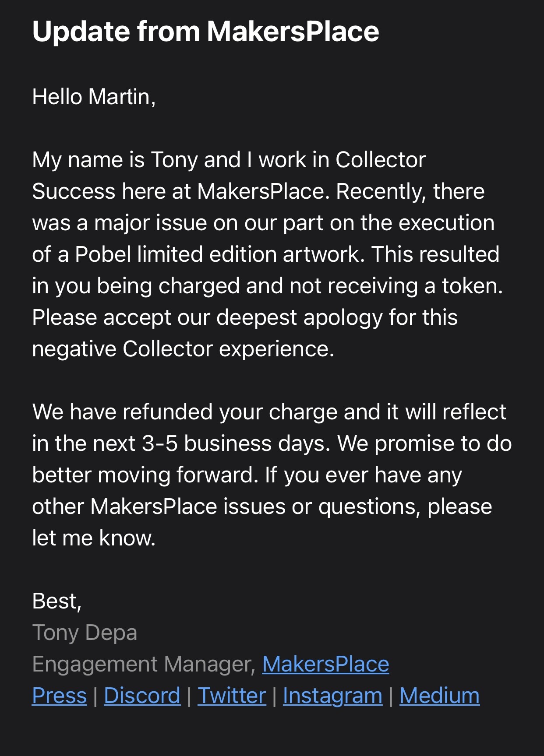Click the 'Update from MakersPlace' heading
Viewport: 544px width, 756px height.
pos(205,32)
